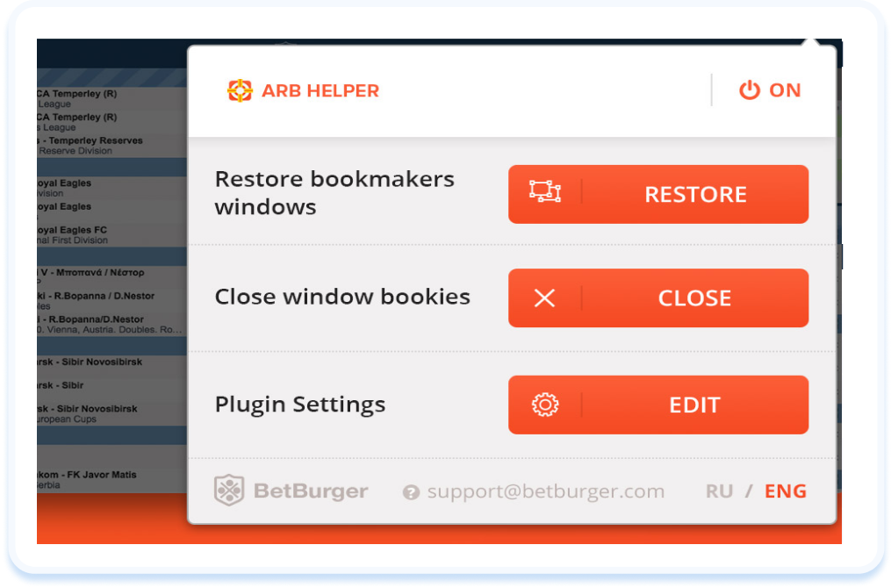Hit the CLOSE bookies button text
The width and height of the screenshot is (891, 588).
pos(694,298)
